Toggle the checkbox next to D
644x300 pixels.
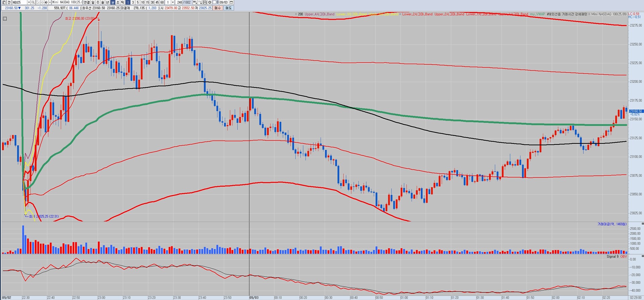[214, 2]
